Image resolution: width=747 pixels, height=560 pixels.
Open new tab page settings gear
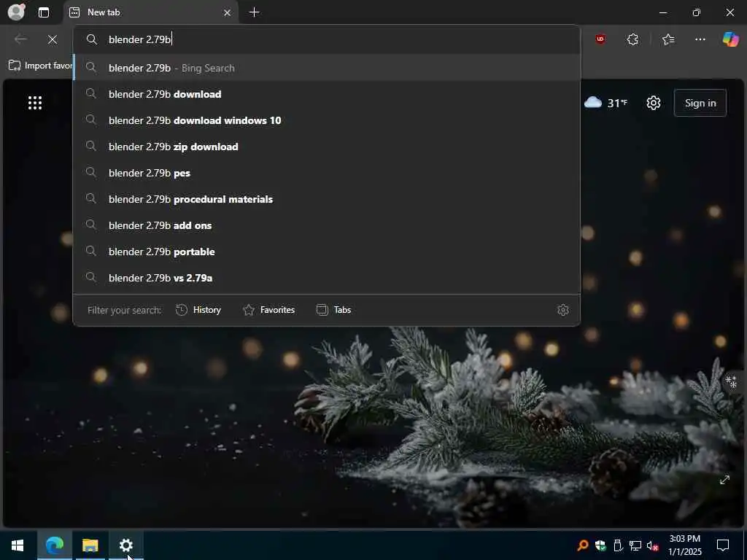(x=653, y=103)
